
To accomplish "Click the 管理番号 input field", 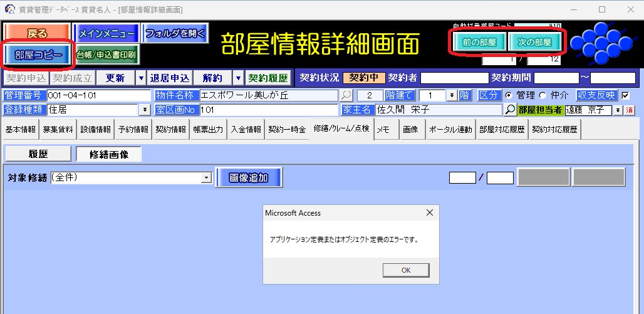I will click(98, 95).
